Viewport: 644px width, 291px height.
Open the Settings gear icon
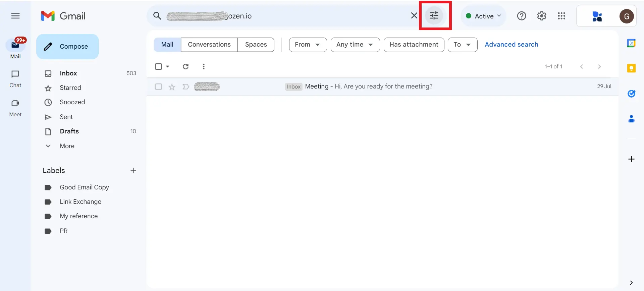pyautogui.click(x=542, y=16)
